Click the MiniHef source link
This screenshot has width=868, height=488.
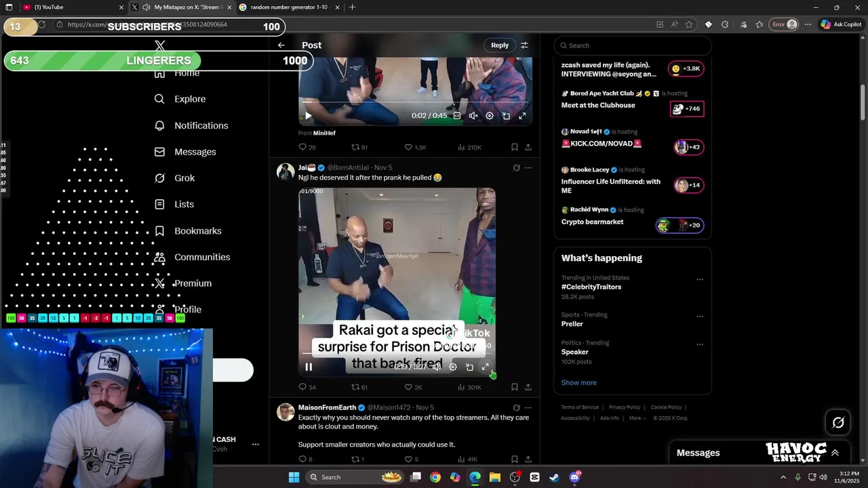click(x=324, y=134)
